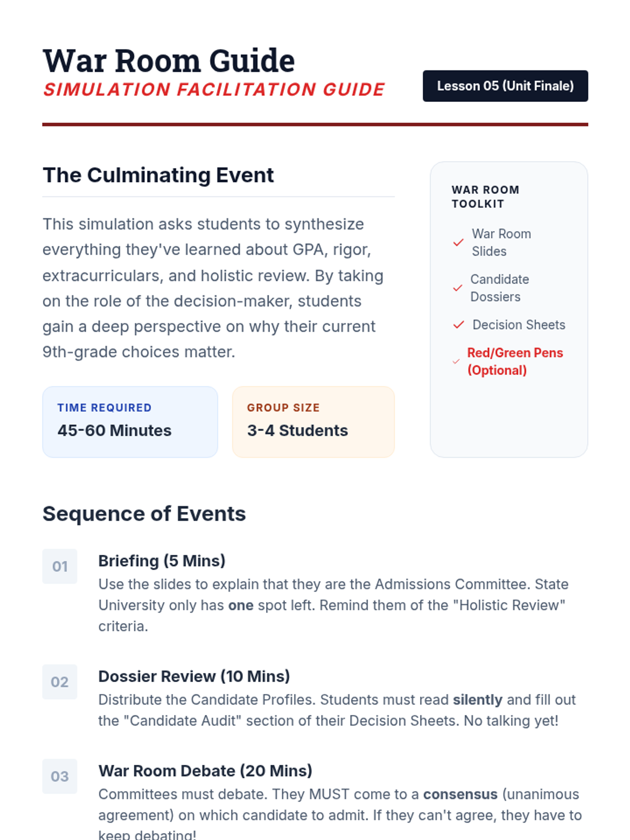Image resolution: width=630 pixels, height=840 pixels.
Task: Click the Decision Sheets checkmark icon
Action: tap(458, 325)
